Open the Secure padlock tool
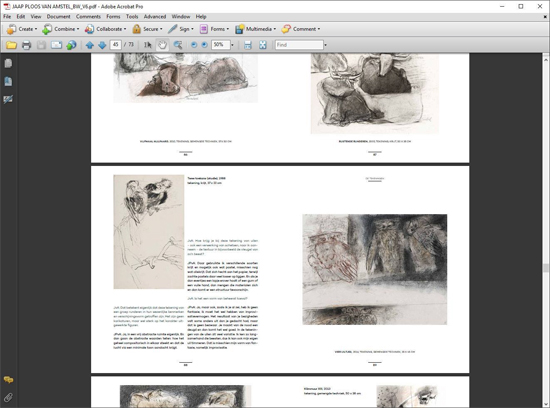The height and width of the screenshot is (408, 550). coord(147,29)
